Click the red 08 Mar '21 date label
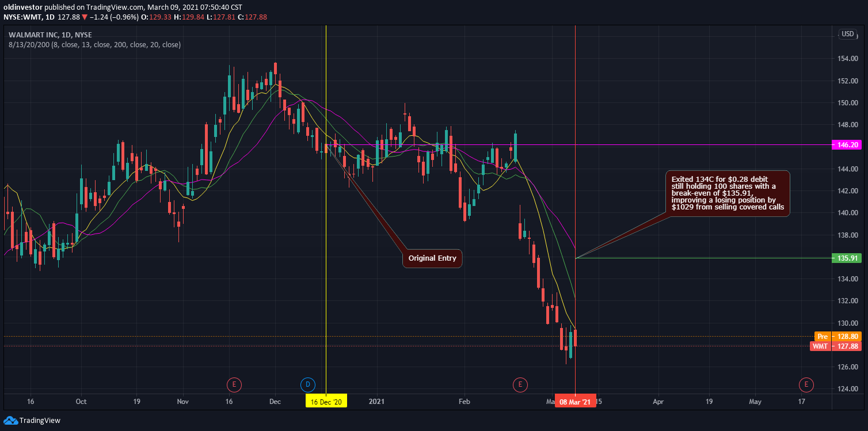 coord(575,402)
